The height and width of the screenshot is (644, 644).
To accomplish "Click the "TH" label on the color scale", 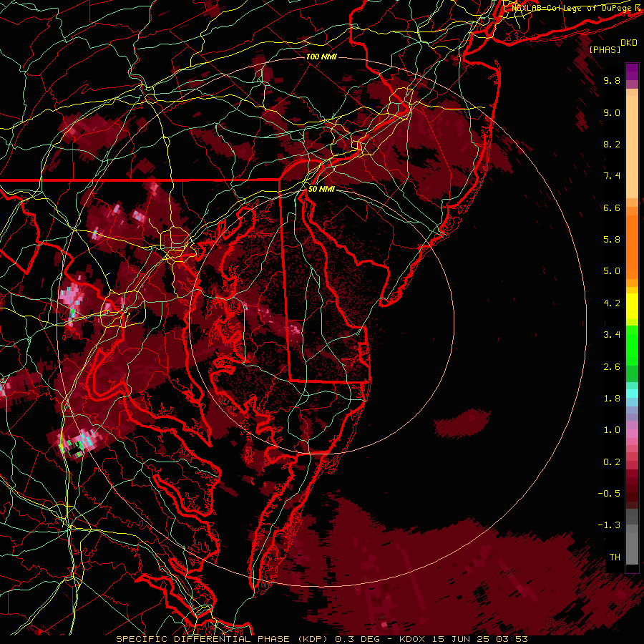I will point(615,557).
